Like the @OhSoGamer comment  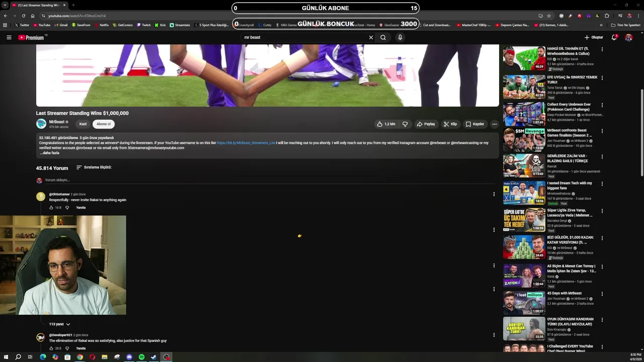pyautogui.click(x=51, y=207)
